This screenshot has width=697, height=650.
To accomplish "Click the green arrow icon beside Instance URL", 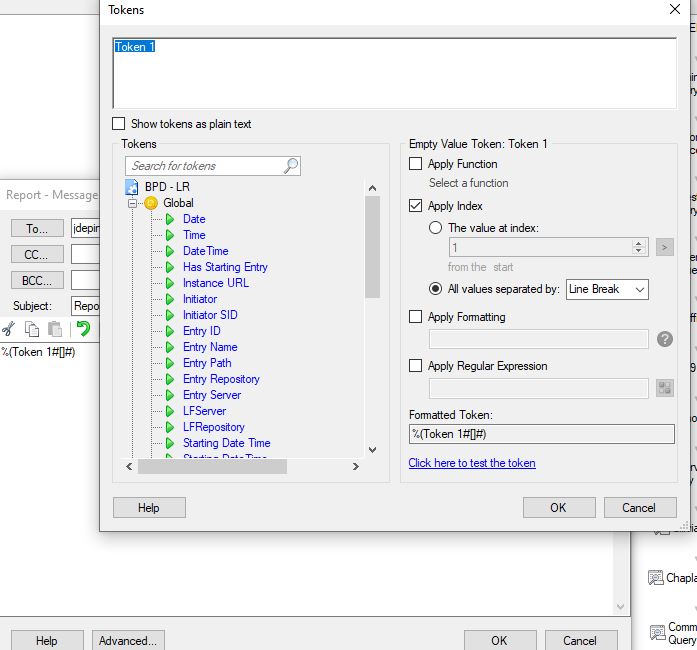I will coord(170,283).
